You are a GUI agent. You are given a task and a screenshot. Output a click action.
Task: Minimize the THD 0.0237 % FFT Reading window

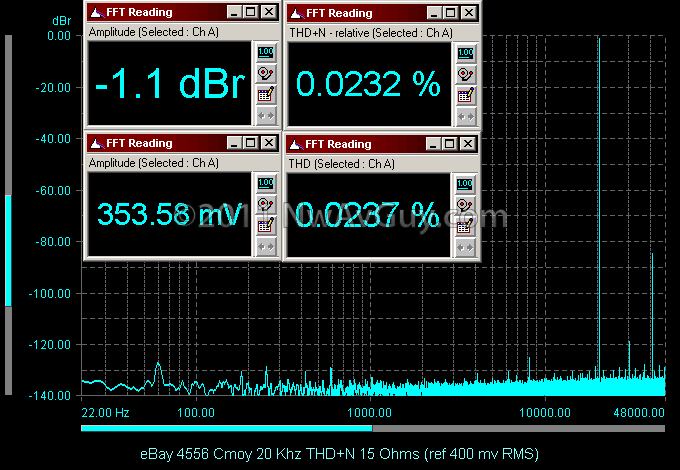(x=433, y=144)
